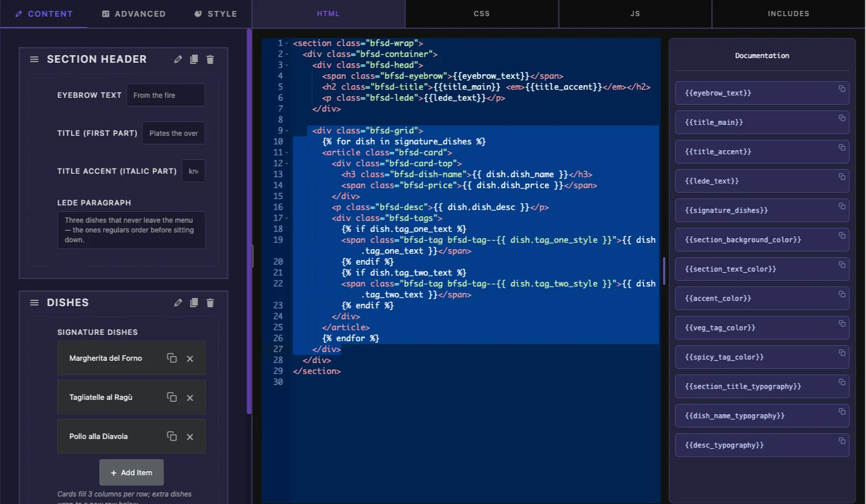Fold code at line 2 arrow
Viewport: 866px width, 504px height.
pyautogui.click(x=287, y=54)
